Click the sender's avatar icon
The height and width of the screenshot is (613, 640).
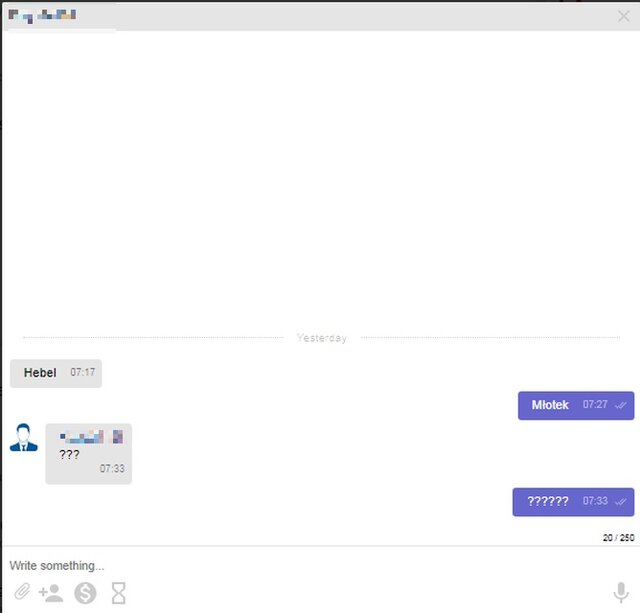24,438
